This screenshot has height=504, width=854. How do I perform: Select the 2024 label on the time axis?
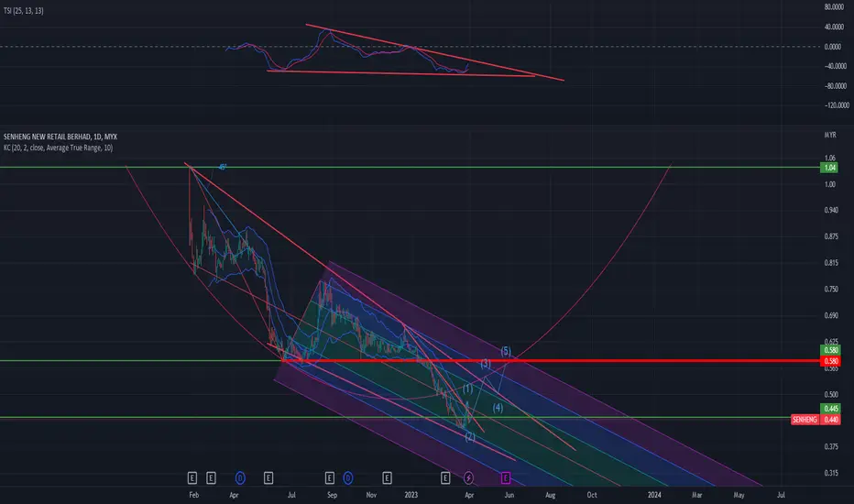pos(654,495)
